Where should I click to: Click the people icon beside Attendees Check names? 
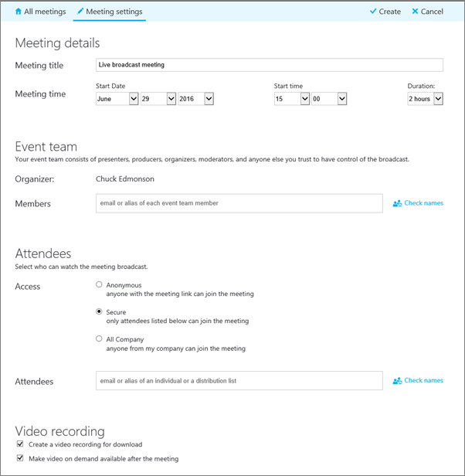click(397, 381)
